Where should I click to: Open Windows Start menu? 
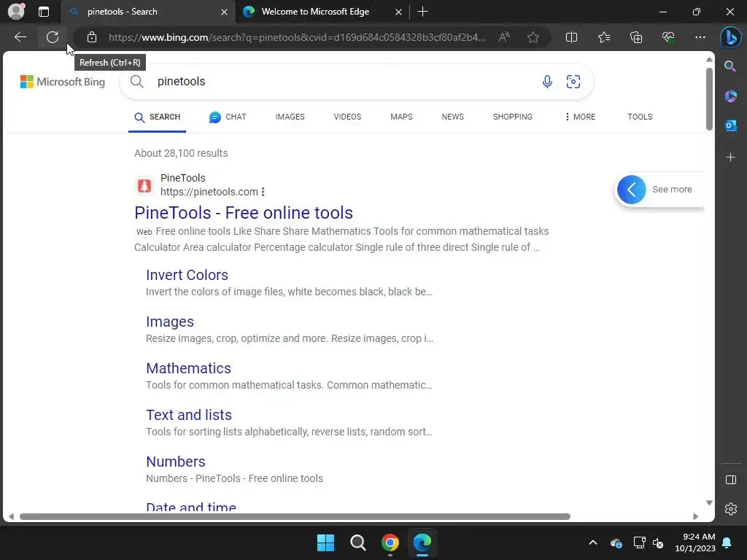[326, 542]
